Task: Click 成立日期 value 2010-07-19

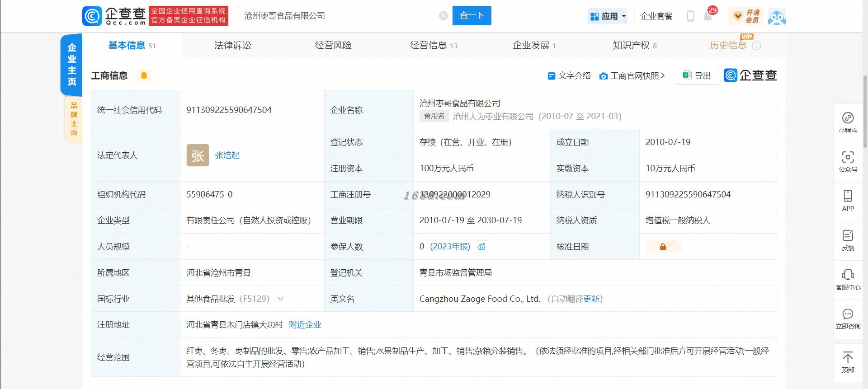Action: coord(668,142)
